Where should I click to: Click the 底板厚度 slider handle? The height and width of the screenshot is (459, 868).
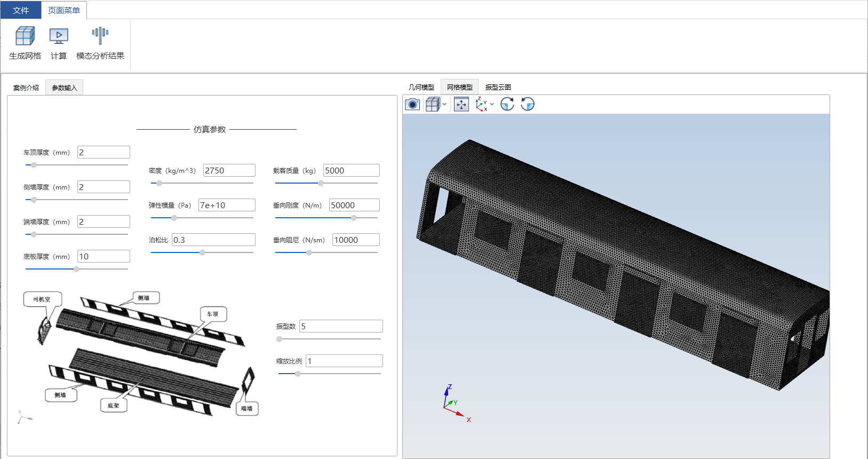(76, 269)
